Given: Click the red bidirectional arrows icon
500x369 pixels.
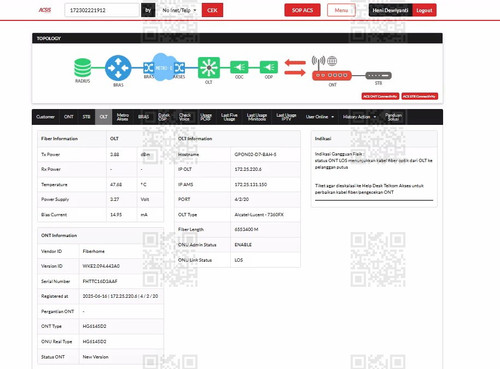Looking at the screenshot, I should 295,67.
